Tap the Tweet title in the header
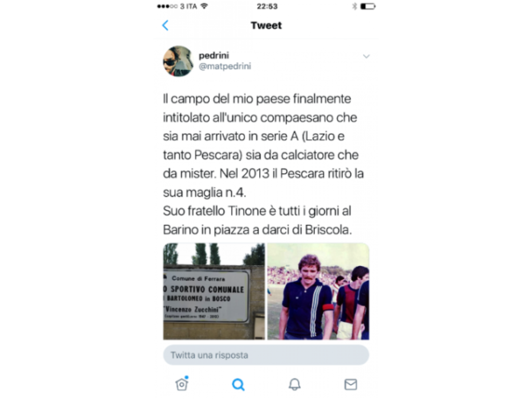532x399 pixels. pos(266,25)
